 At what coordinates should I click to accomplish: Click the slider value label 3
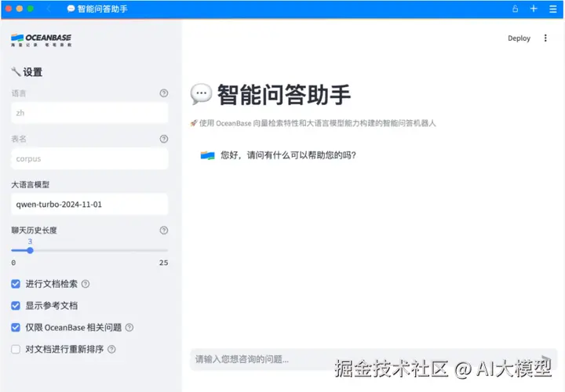pos(30,241)
